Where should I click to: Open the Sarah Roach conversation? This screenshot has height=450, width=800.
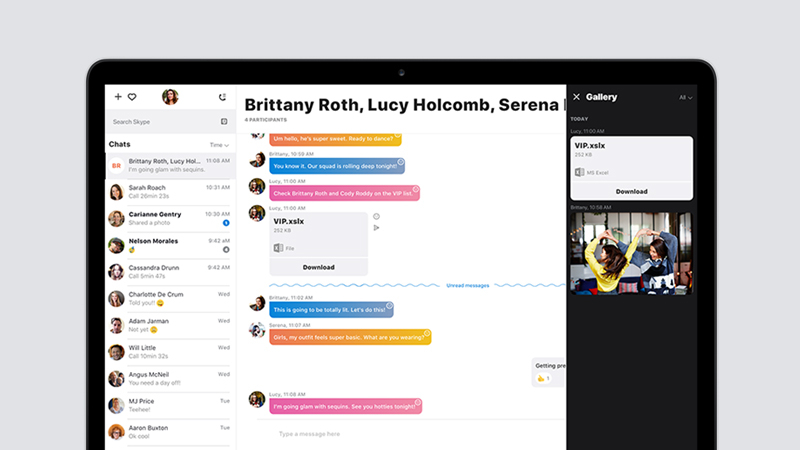pos(170,192)
